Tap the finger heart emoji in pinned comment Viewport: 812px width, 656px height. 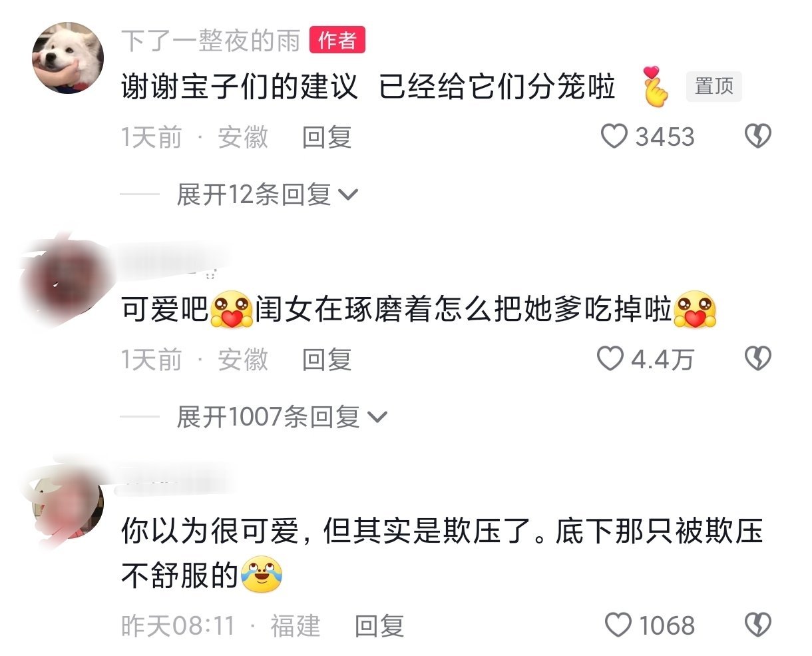pos(656,87)
